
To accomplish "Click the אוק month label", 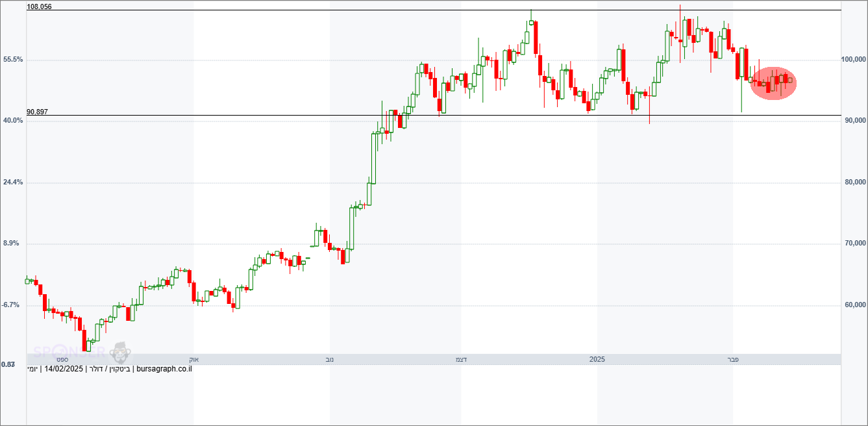I will pyautogui.click(x=193, y=359).
